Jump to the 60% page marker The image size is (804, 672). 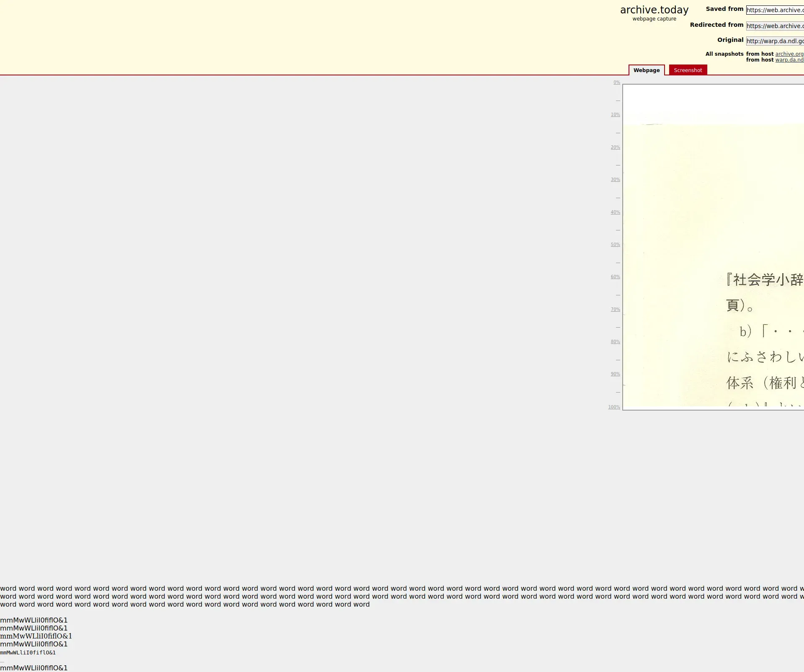tap(615, 277)
